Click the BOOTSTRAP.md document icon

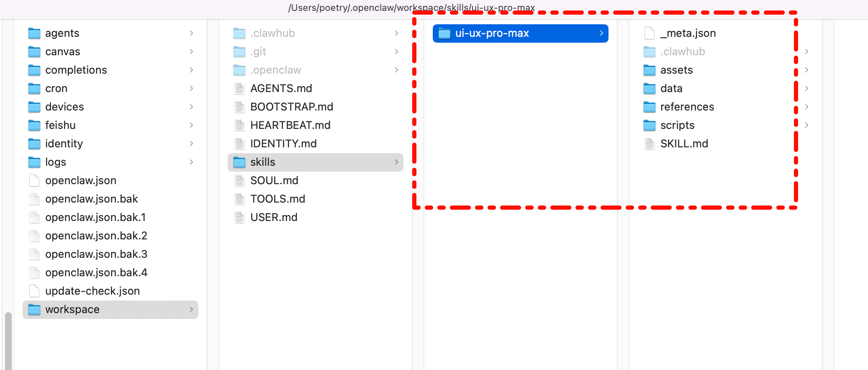[239, 107]
